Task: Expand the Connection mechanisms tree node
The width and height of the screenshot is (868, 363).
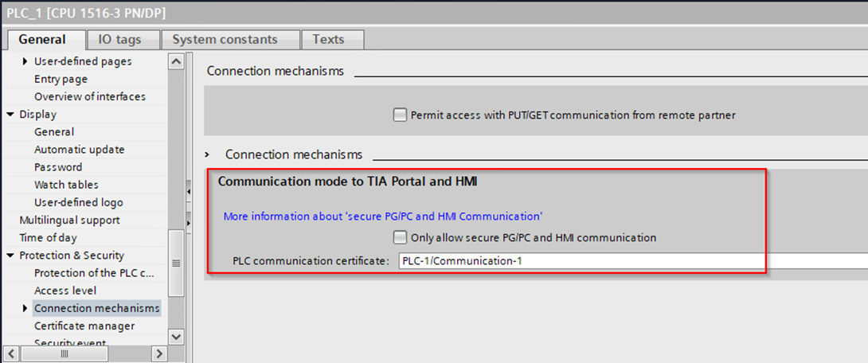Action: pyautogui.click(x=25, y=308)
